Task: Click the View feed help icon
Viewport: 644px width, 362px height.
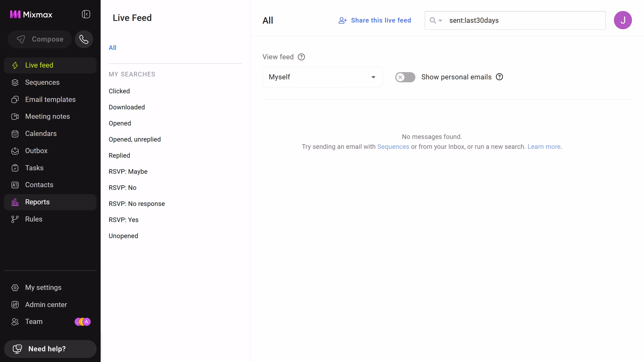Action: [301, 57]
